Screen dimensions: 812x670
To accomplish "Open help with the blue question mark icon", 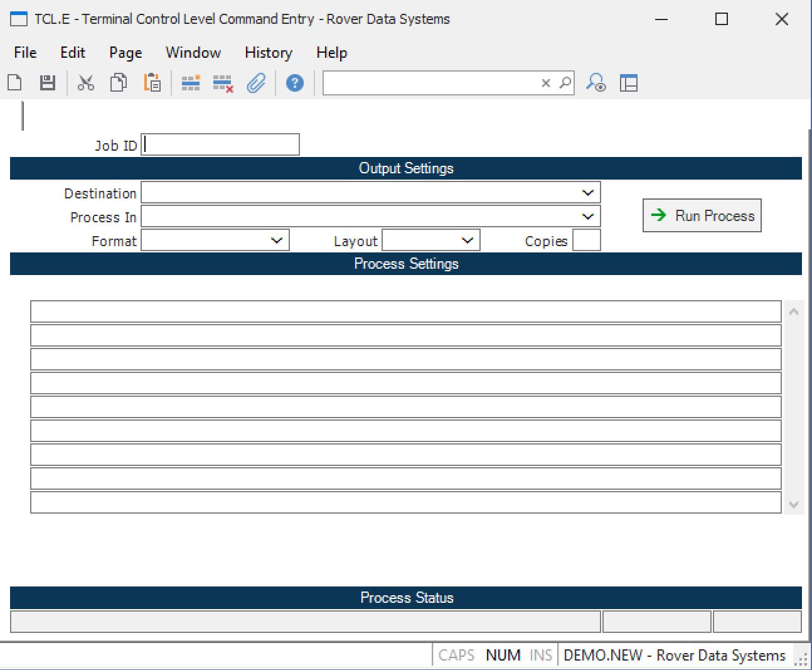I will tap(294, 83).
